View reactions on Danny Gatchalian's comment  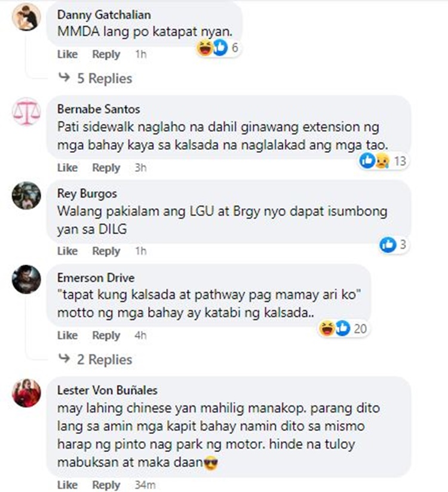218,48
